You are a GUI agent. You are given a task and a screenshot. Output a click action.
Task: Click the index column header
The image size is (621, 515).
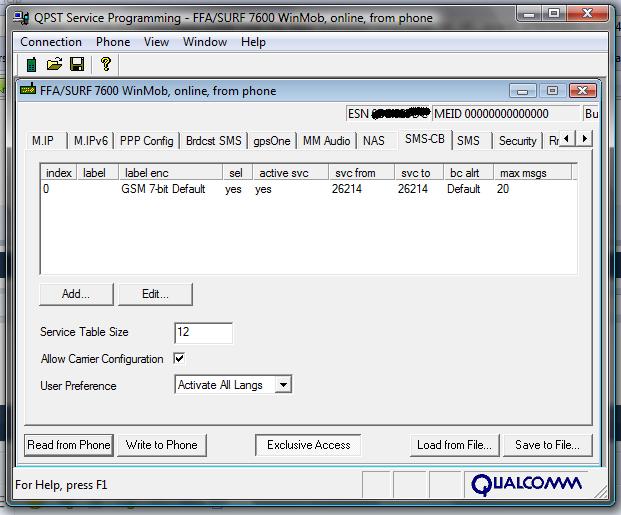[x=59, y=173]
